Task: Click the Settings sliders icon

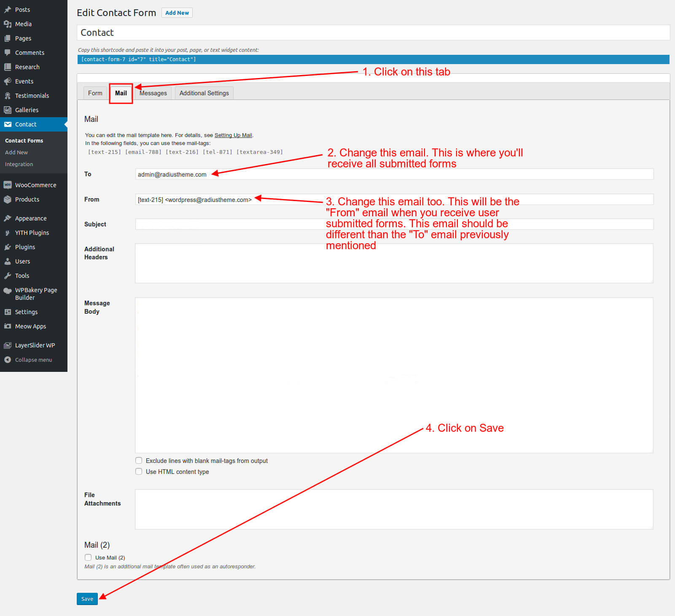Action: pyautogui.click(x=8, y=312)
